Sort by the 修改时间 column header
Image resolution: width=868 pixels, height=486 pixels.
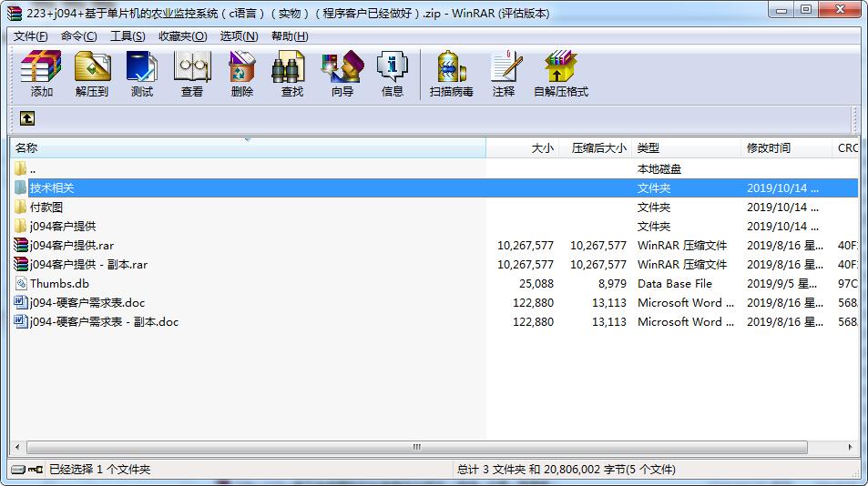(786, 148)
